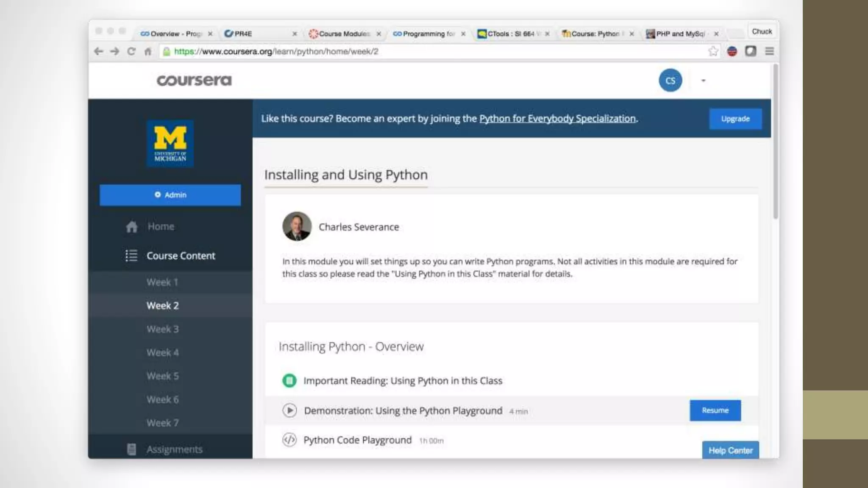Click the play icon beside Demonstration video

click(x=289, y=410)
